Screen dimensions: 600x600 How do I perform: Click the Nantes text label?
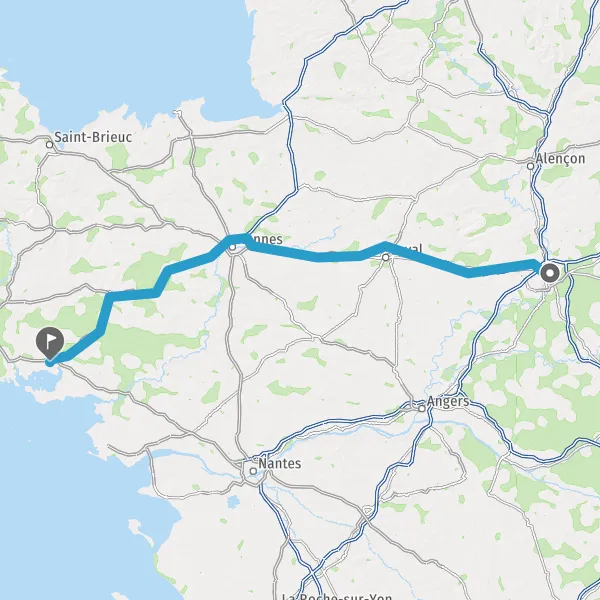coord(280,463)
